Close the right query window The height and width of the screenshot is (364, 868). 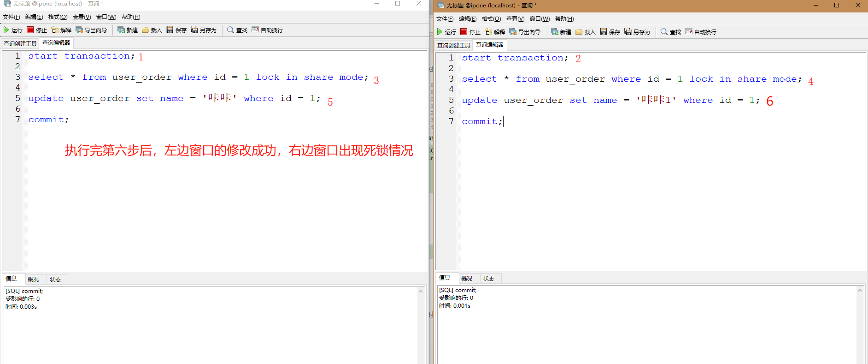[858, 5]
